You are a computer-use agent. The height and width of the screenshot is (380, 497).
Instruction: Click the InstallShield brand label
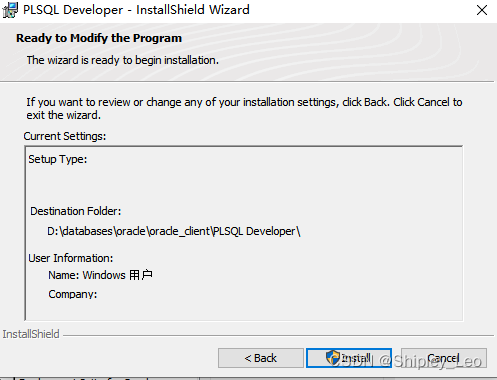tap(31, 334)
